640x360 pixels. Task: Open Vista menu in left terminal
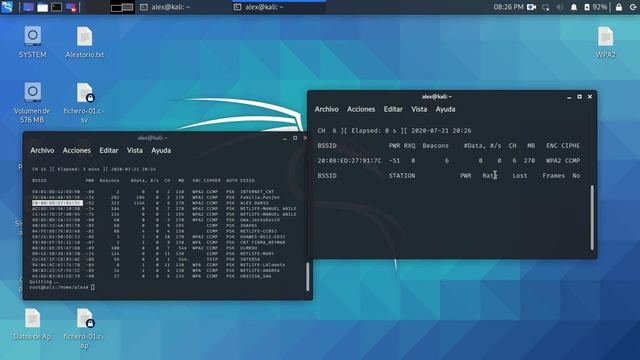coord(135,151)
